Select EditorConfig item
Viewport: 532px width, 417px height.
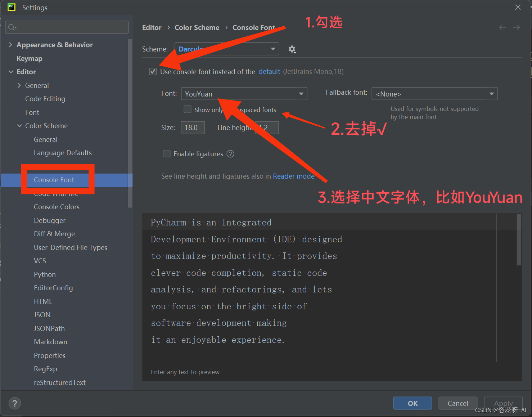(x=53, y=288)
